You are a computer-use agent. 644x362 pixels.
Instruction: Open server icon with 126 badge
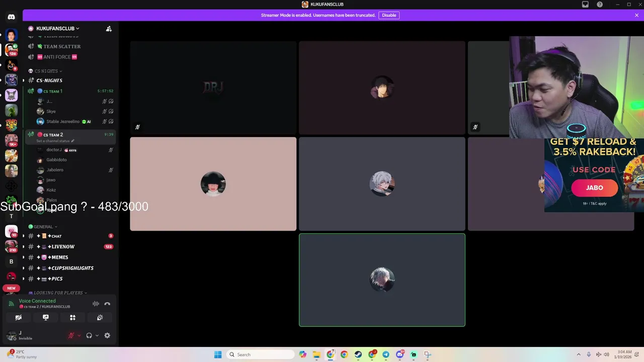(11, 50)
